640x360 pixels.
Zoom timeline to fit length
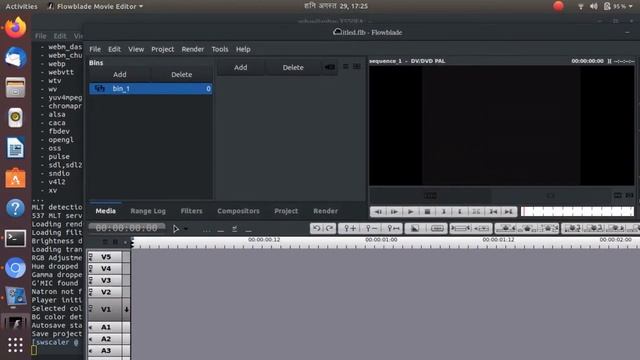click(393, 229)
